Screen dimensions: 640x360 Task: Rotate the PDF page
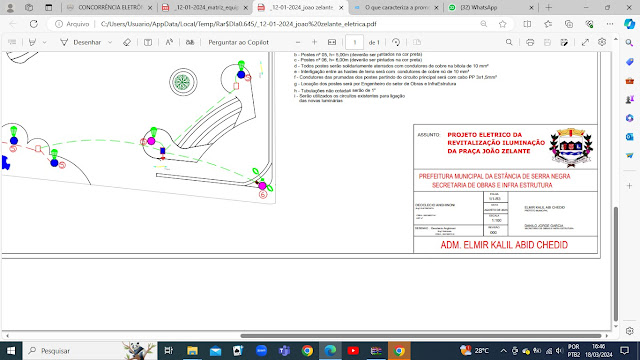click(396, 42)
